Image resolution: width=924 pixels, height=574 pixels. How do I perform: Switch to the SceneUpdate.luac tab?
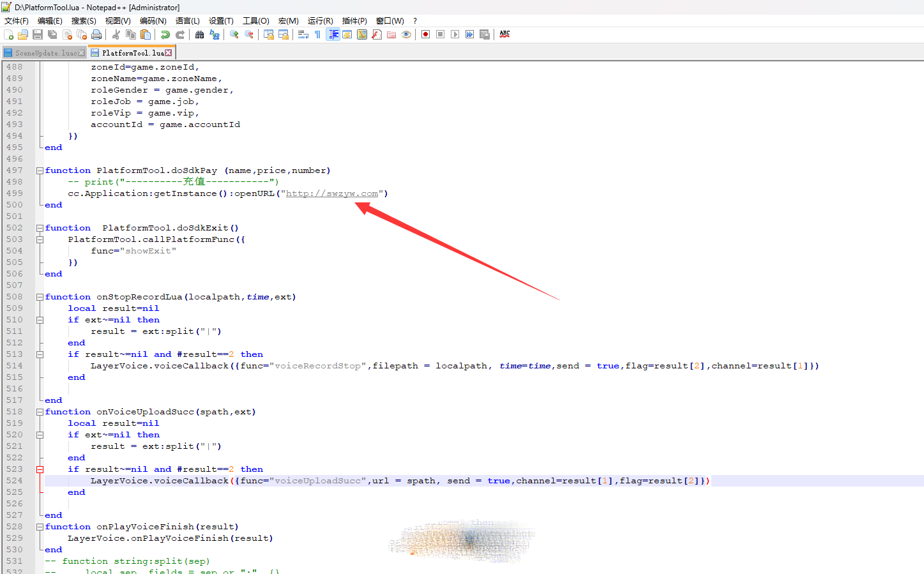click(x=43, y=53)
